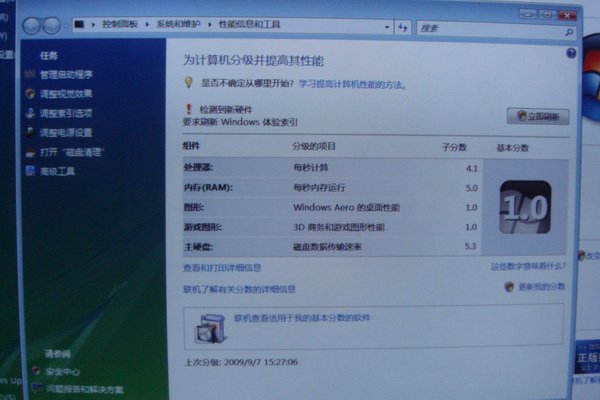Click the icon beside 问题报告和解决方案

click(x=37, y=388)
